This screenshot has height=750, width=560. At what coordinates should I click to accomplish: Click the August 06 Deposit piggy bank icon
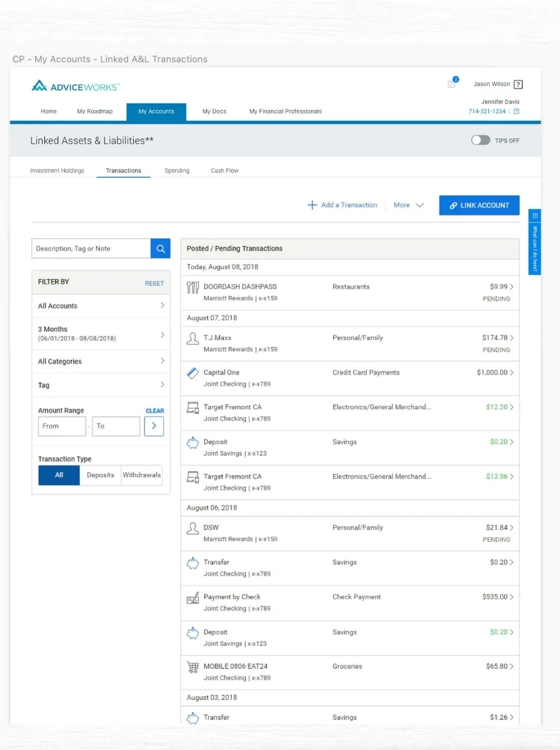point(192,633)
